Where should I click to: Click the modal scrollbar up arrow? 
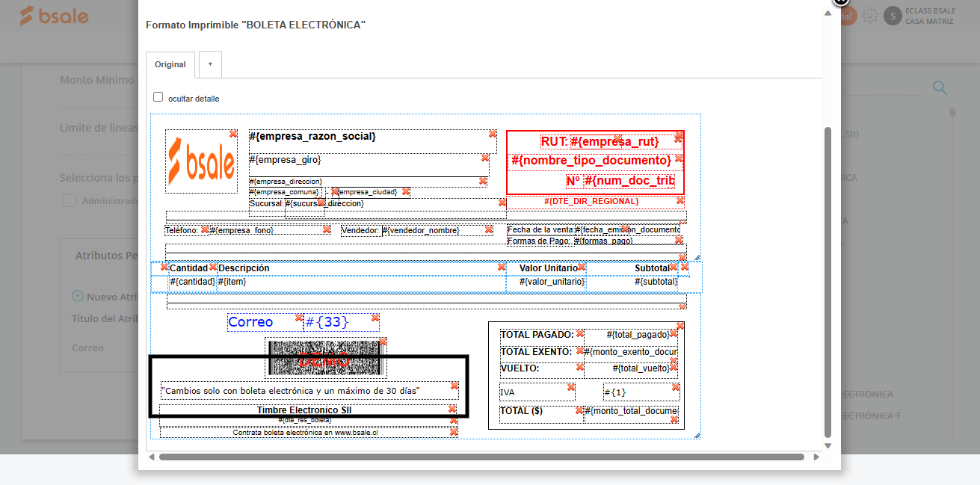pyautogui.click(x=828, y=13)
